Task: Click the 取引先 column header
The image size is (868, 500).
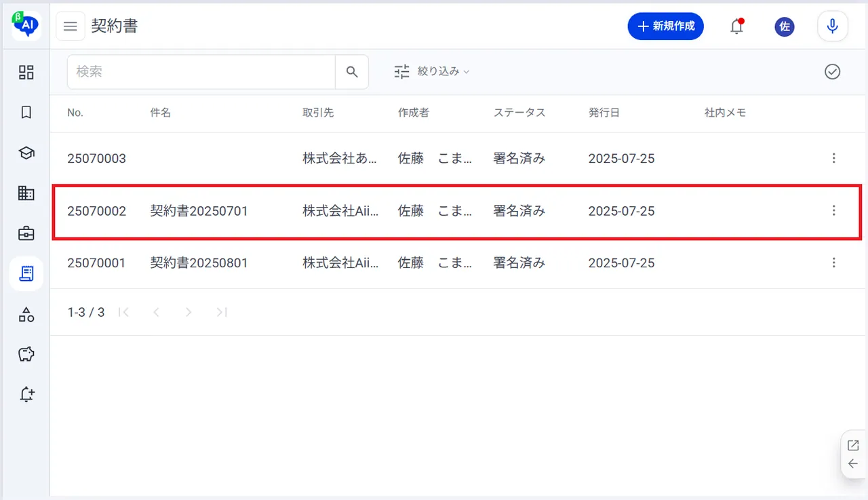Action: [x=318, y=113]
